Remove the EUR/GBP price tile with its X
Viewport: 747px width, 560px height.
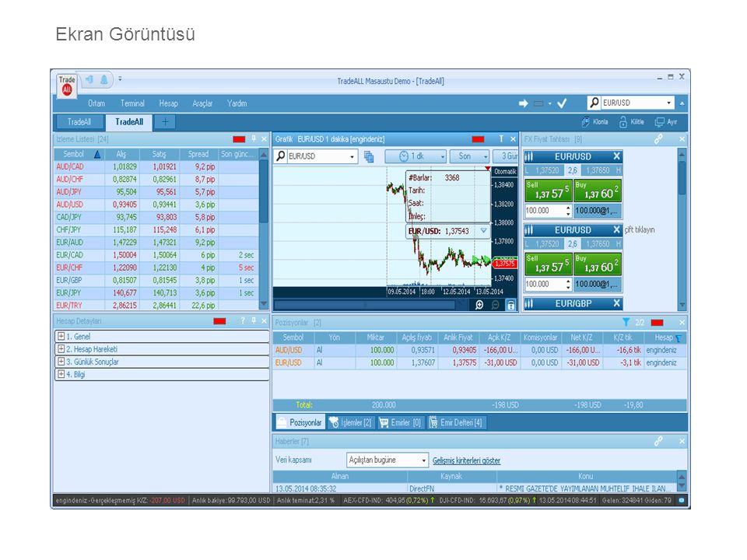(616, 303)
